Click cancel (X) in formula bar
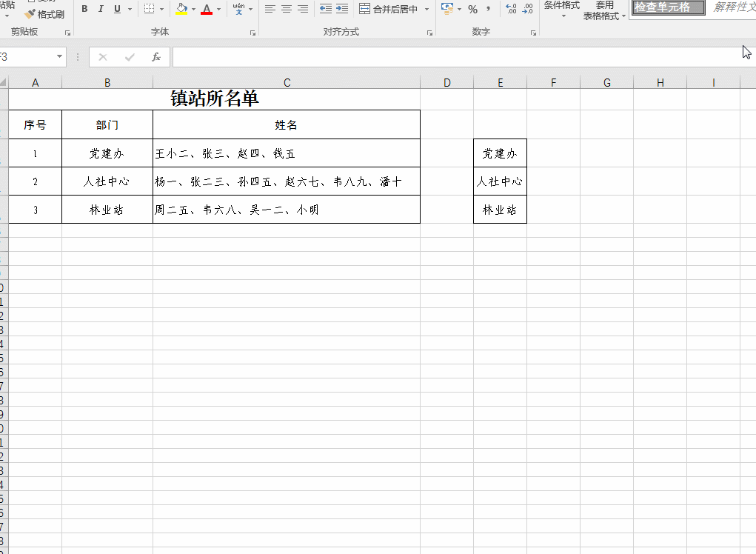This screenshot has width=756, height=554. (103, 57)
